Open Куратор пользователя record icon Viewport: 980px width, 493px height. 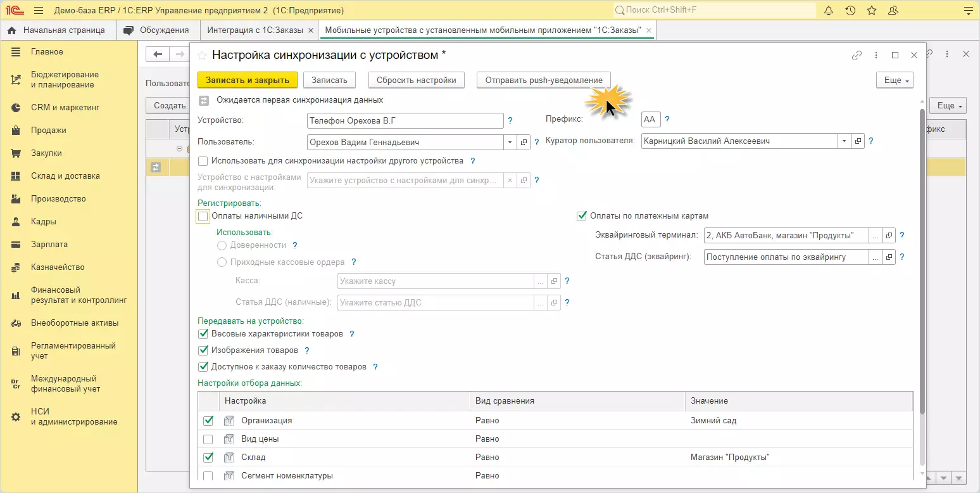(858, 141)
